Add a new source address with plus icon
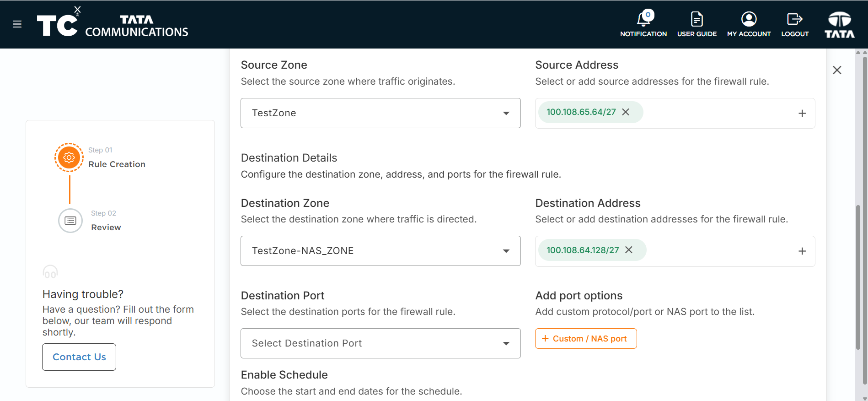 (x=802, y=113)
